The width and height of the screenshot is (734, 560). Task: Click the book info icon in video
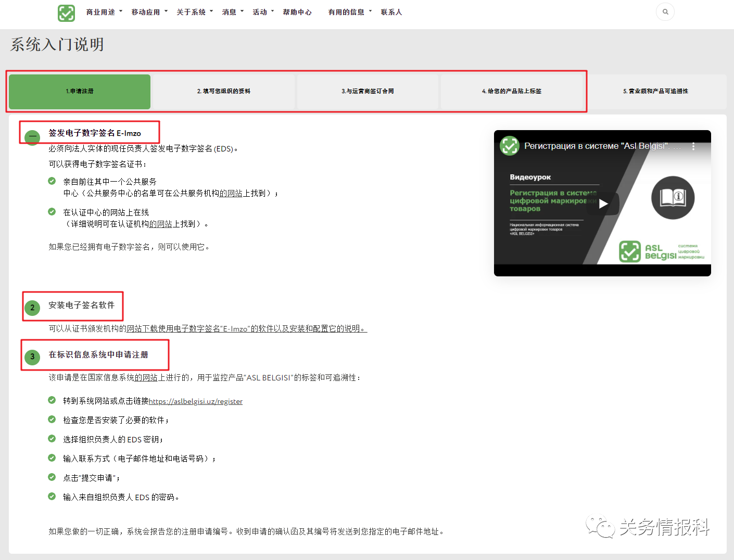point(673,198)
